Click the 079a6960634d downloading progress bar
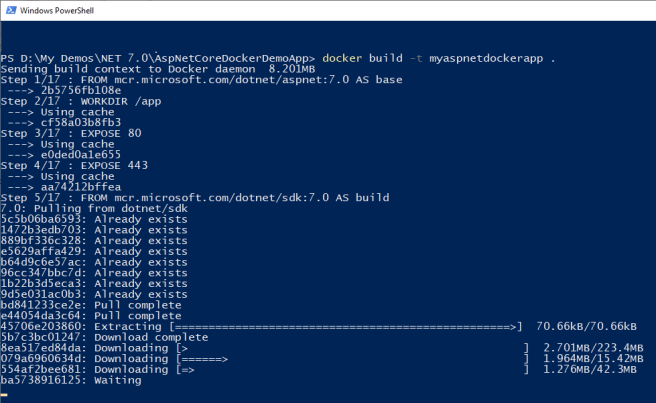The image size is (656, 403). pos(353,359)
